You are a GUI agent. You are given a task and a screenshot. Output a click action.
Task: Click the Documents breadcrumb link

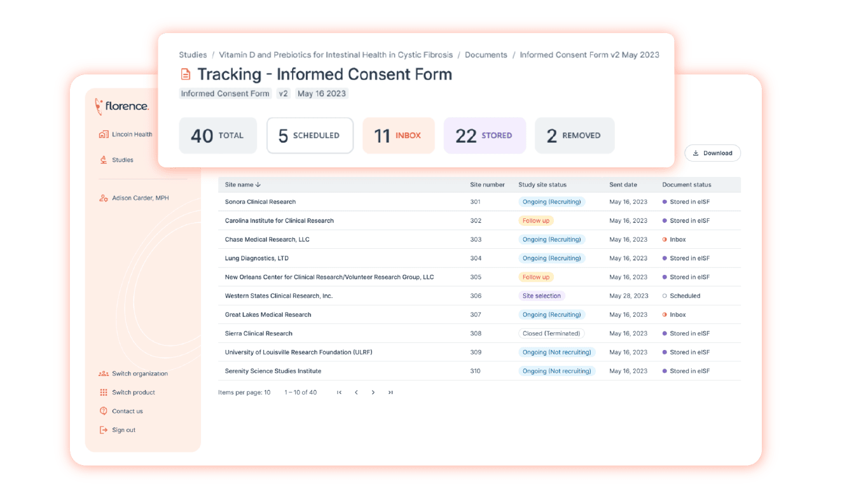click(x=486, y=55)
